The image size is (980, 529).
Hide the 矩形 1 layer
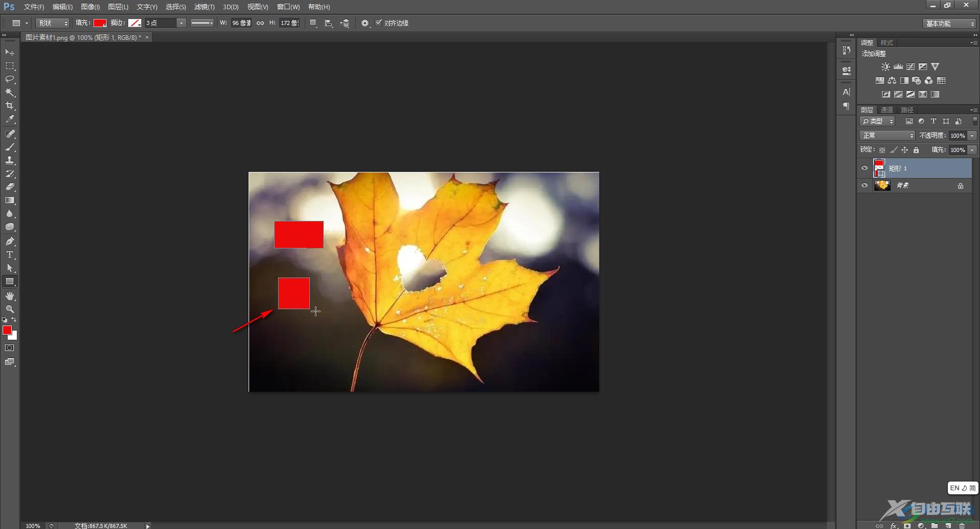point(865,168)
